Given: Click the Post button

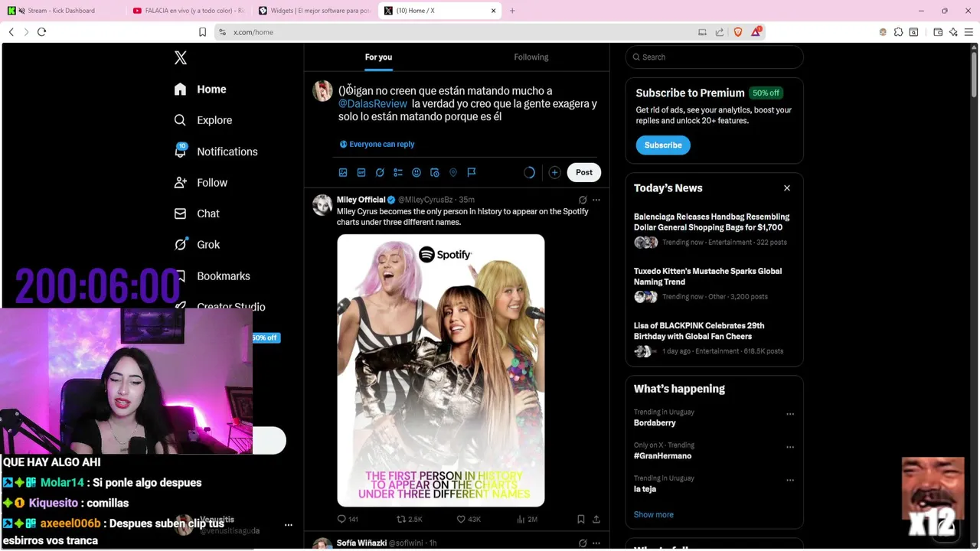Looking at the screenshot, I should click(584, 172).
